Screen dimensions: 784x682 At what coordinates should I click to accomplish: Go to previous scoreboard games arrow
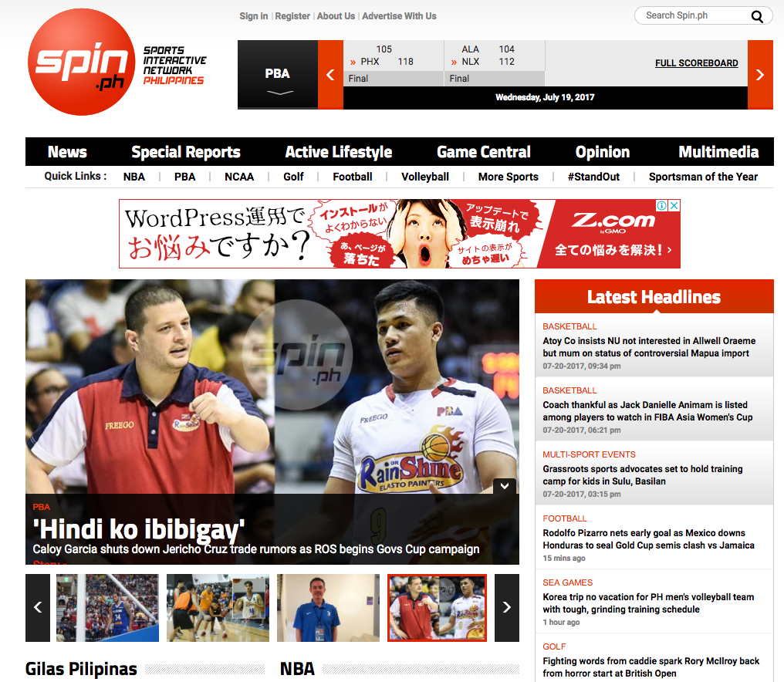pyautogui.click(x=330, y=75)
